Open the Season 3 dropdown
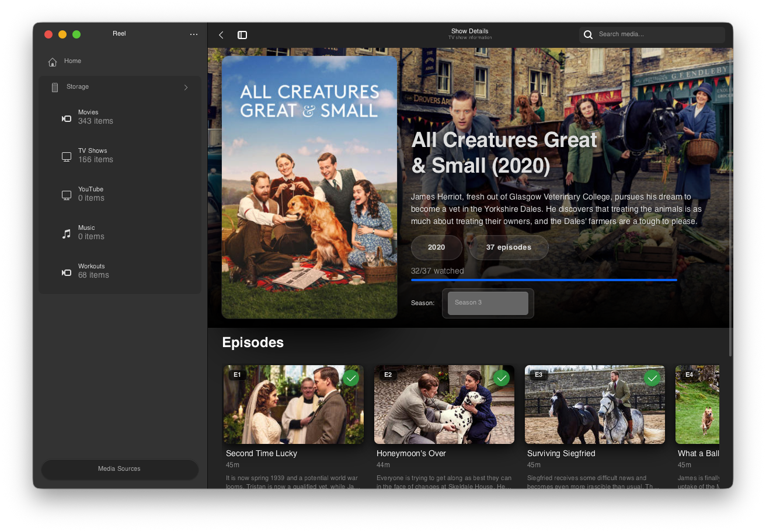This screenshot has width=766, height=532. pyautogui.click(x=488, y=303)
